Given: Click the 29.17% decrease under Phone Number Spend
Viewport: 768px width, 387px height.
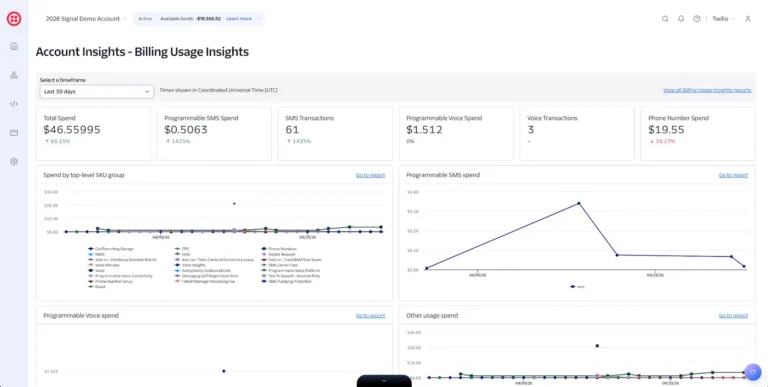Looking at the screenshot, I should click(x=662, y=141).
